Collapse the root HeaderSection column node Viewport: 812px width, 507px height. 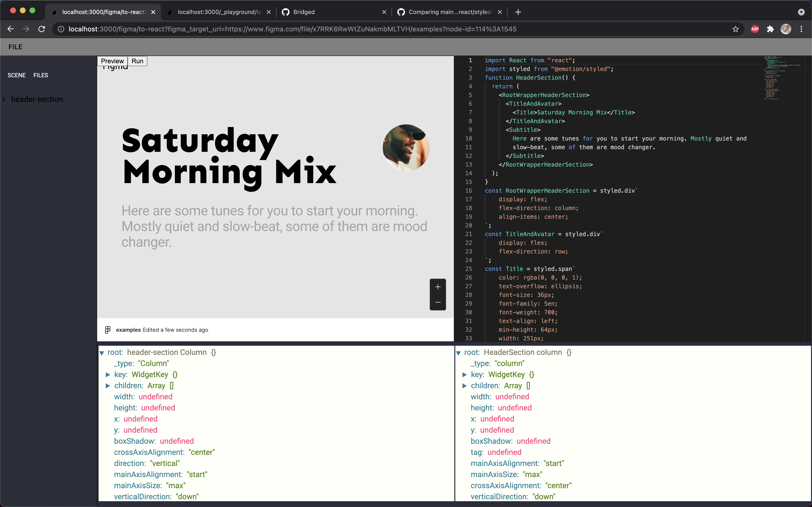[458, 353]
